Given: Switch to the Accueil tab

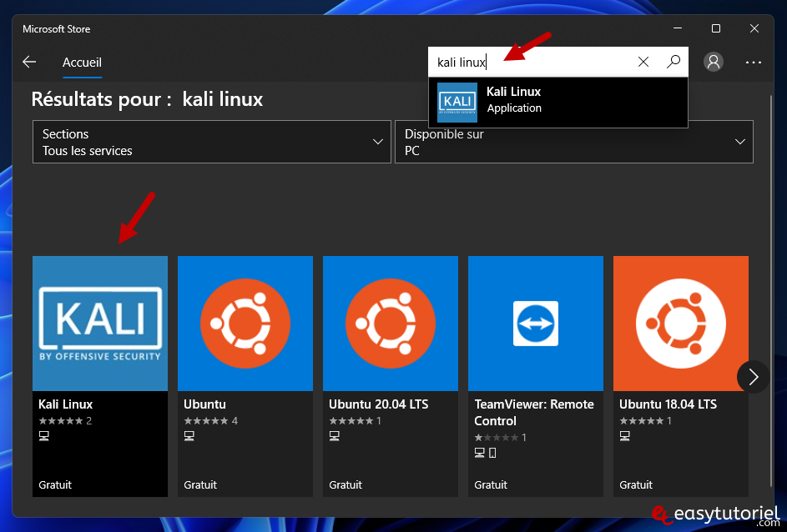Looking at the screenshot, I should pos(82,63).
